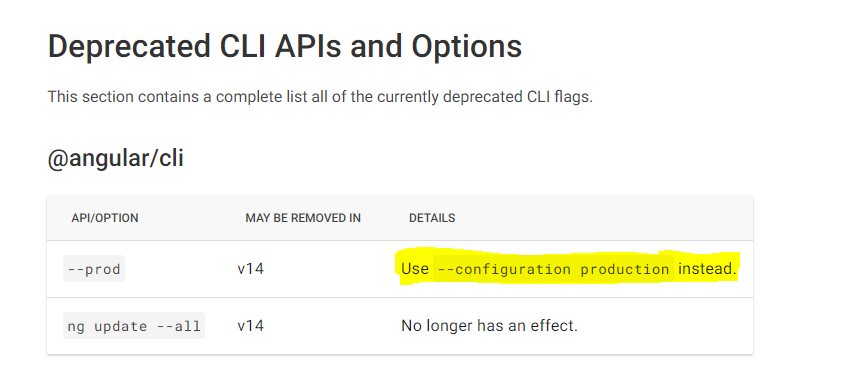Click the word 'production' in the code snippet
The width and height of the screenshot is (850, 387).
(625, 269)
